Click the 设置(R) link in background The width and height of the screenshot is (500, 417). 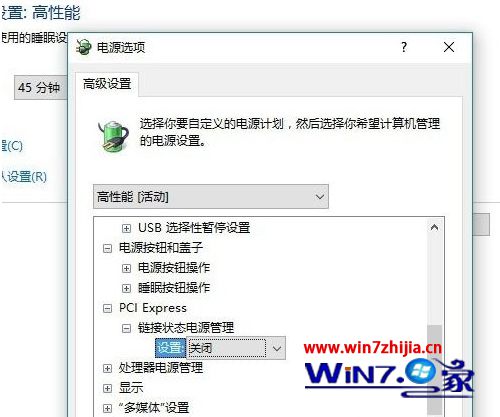click(23, 177)
